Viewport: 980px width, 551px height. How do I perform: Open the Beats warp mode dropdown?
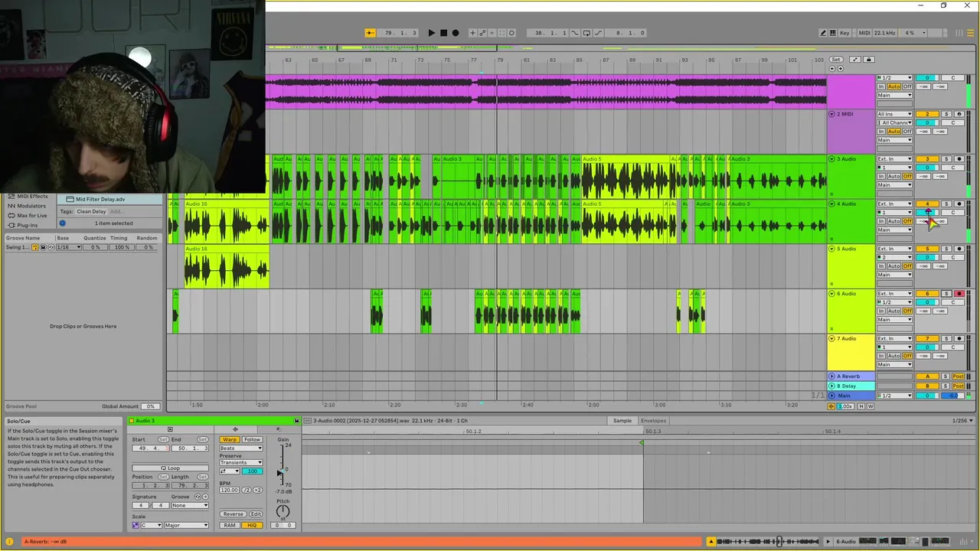click(240, 448)
